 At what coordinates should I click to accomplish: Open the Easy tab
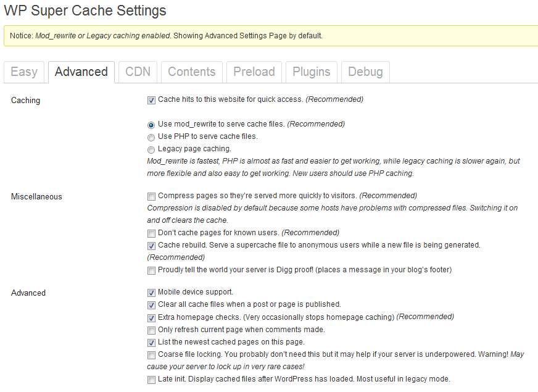coord(24,72)
